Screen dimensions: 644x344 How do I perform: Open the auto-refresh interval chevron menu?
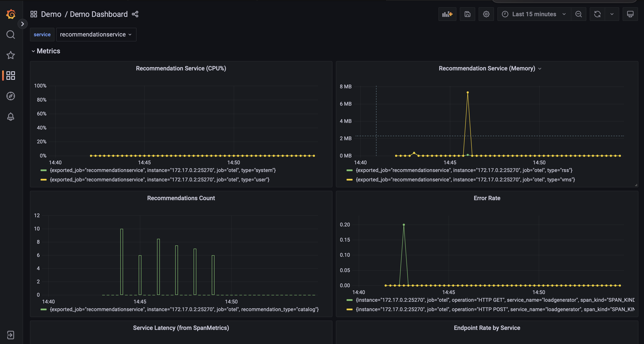pyautogui.click(x=612, y=14)
